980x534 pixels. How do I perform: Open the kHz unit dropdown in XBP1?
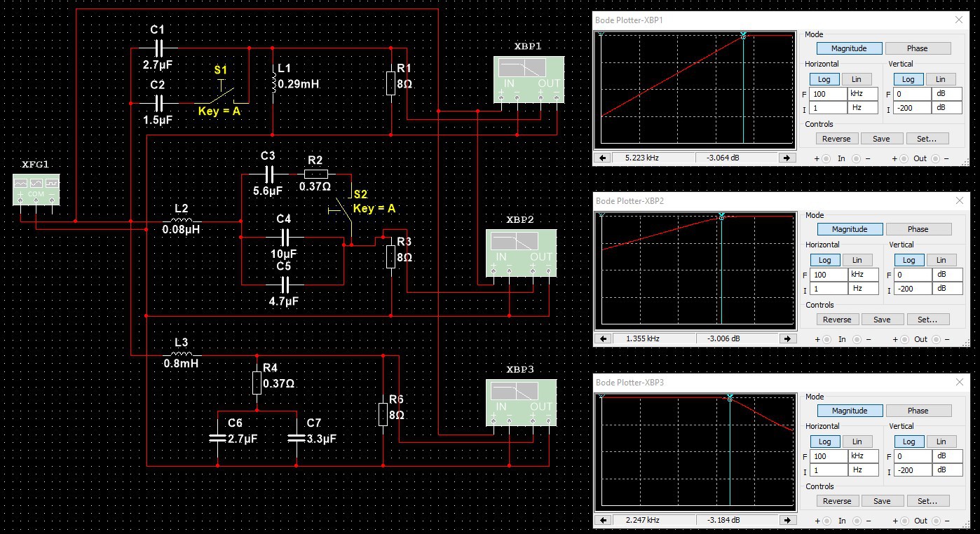coord(863,93)
